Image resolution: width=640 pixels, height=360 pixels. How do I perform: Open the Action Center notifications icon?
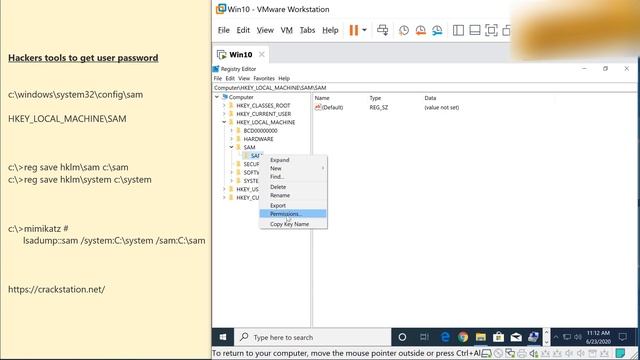click(x=623, y=337)
